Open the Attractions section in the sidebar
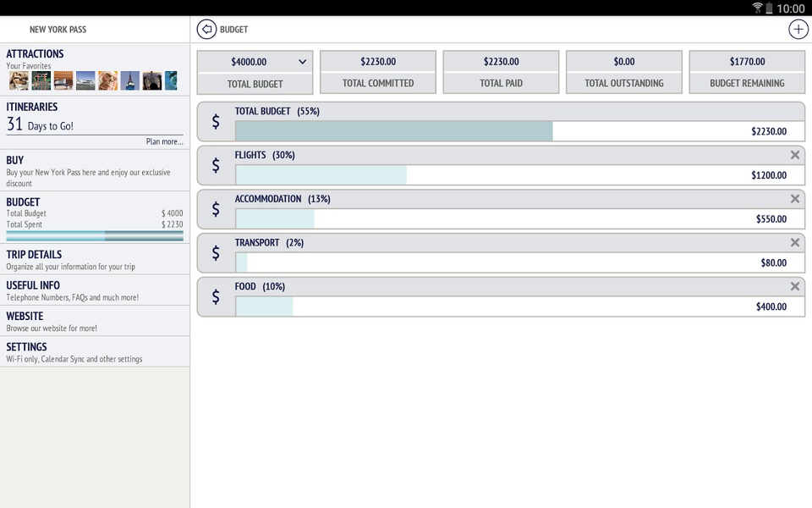812x508 pixels. coord(95,69)
